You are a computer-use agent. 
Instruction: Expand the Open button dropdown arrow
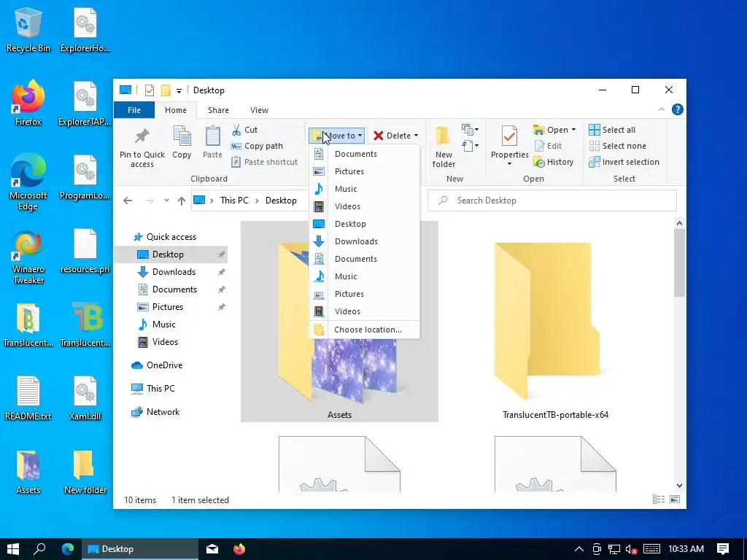coord(573,130)
